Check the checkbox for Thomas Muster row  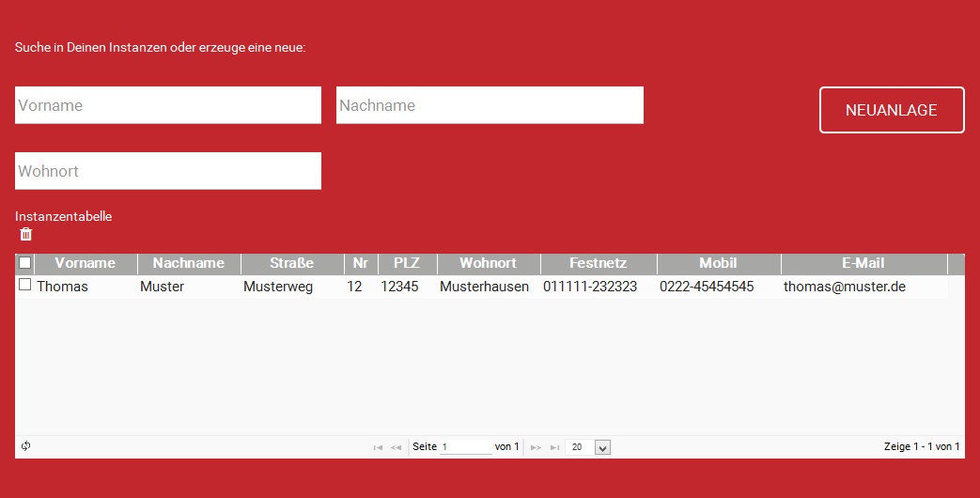25,285
